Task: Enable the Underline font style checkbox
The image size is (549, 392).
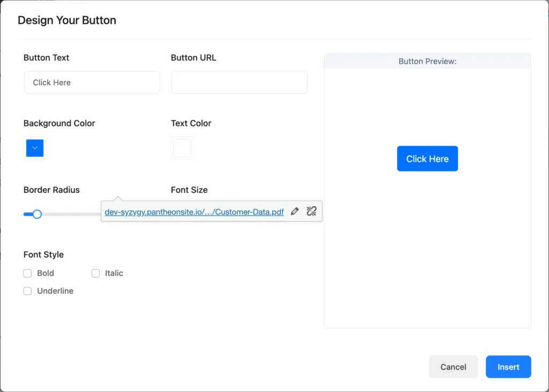Action: point(27,291)
